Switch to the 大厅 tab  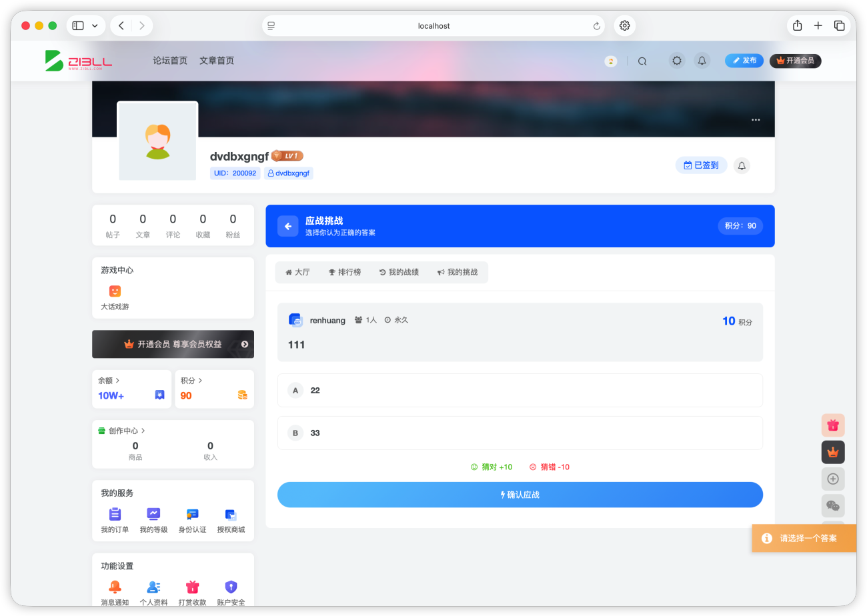[297, 272]
